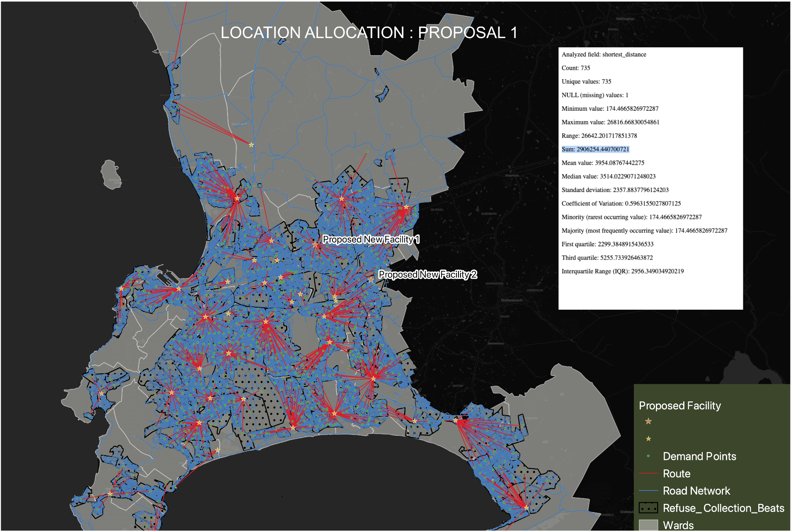This screenshot has height=532, width=791.
Task: Click the faint Wellington basemap label
Action: [x=625, y=19]
